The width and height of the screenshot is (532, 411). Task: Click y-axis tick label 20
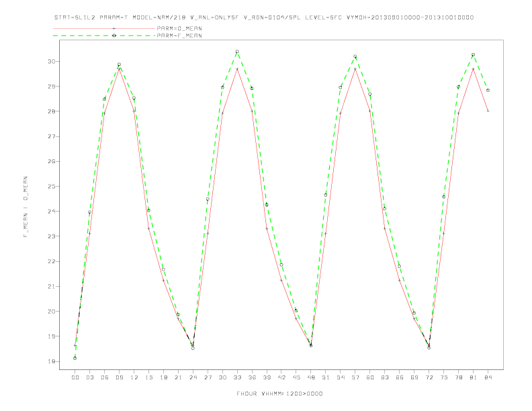[51, 312]
